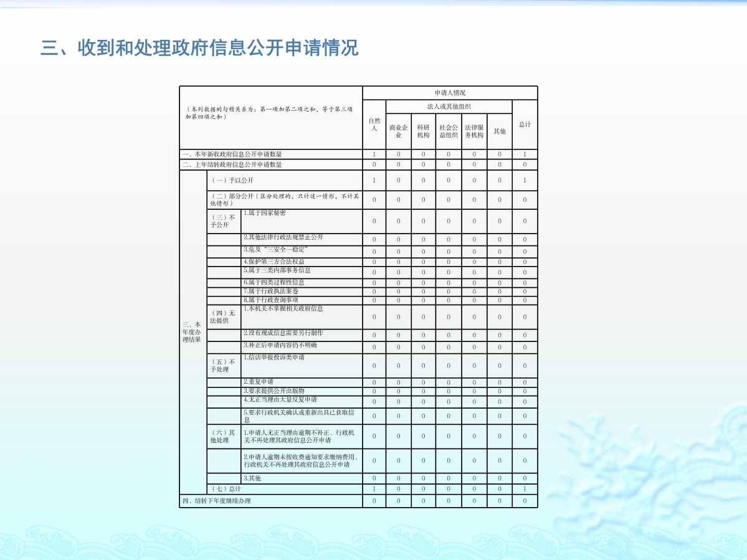The height and width of the screenshot is (560, 747).
Task: Click the note 本列数据的勾稽关系为 cell
Action: coord(270,118)
